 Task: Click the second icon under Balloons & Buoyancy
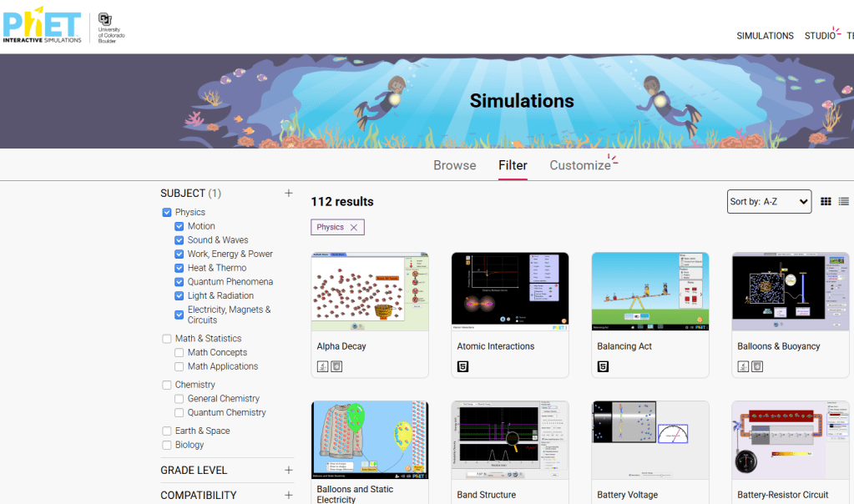pos(757,366)
